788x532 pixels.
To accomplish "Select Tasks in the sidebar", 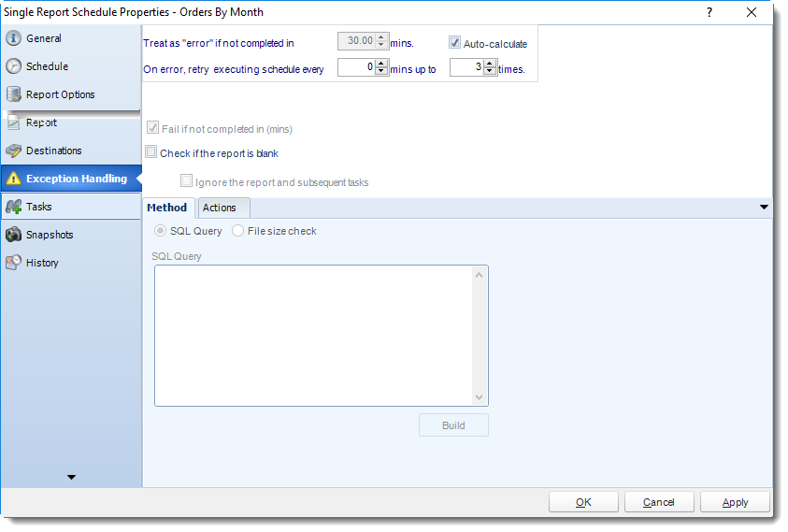I will coord(71,207).
